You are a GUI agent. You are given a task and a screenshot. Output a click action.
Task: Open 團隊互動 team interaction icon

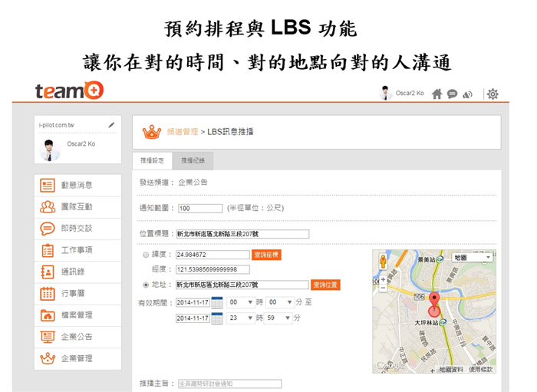point(48,207)
